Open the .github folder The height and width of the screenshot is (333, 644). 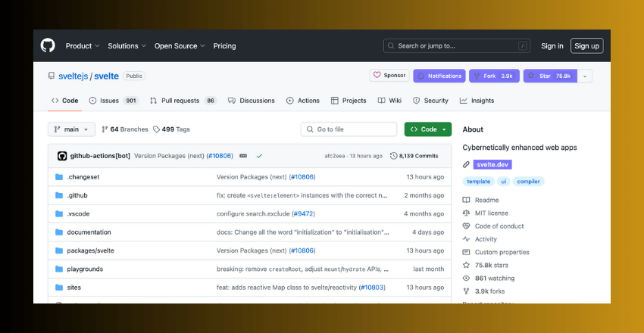[77, 195]
